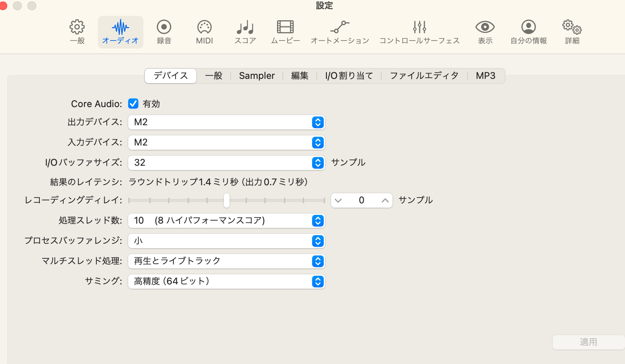
Task: Open the 表示 display settings pane
Action: pyautogui.click(x=485, y=32)
